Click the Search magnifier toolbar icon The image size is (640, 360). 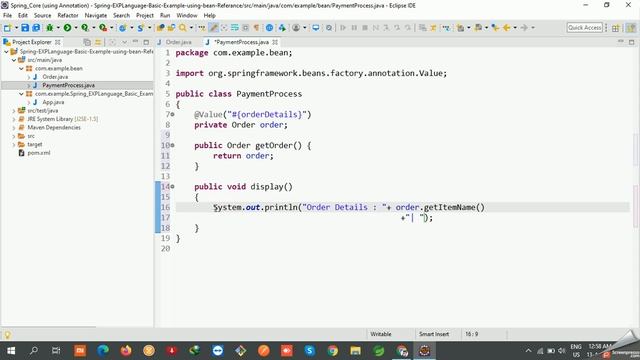tap(182, 28)
